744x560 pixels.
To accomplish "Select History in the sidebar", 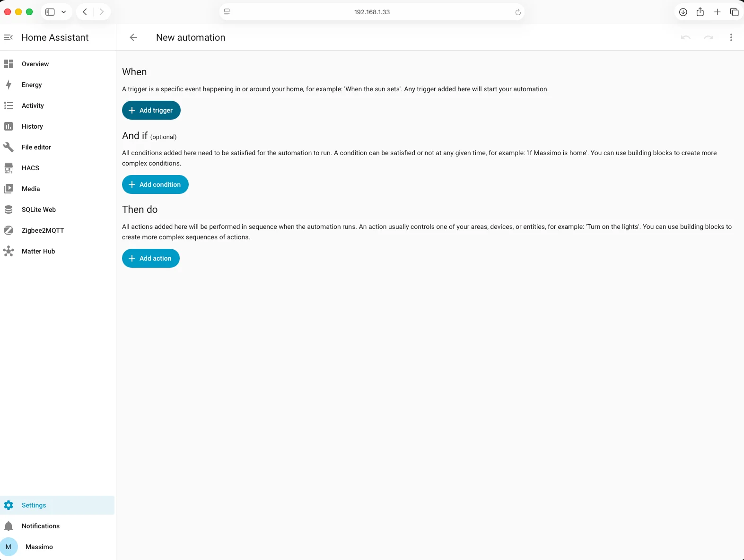I will 57,126.
